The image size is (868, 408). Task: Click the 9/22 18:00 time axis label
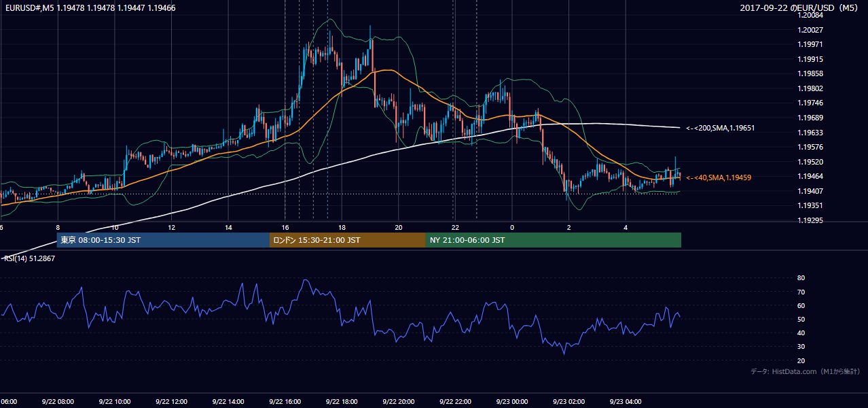coord(342,401)
